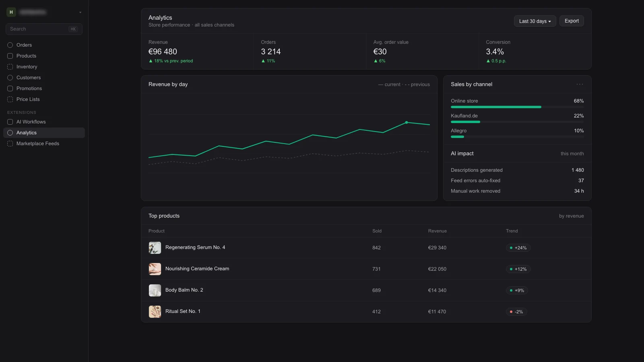Click the €29 340 revenue cell
The height and width of the screenshot is (362, 644).
[x=437, y=248]
